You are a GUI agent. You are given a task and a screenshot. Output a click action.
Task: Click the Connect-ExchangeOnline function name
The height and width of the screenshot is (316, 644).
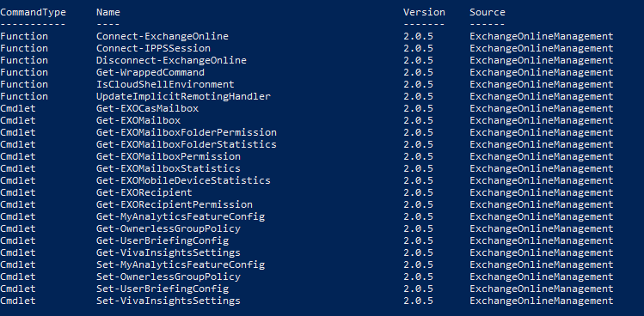(163, 36)
